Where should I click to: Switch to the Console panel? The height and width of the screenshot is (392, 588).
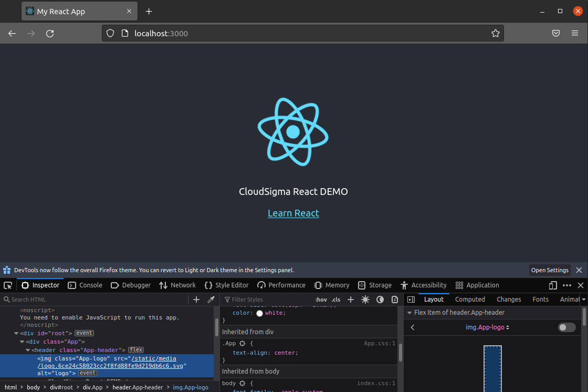click(x=85, y=285)
